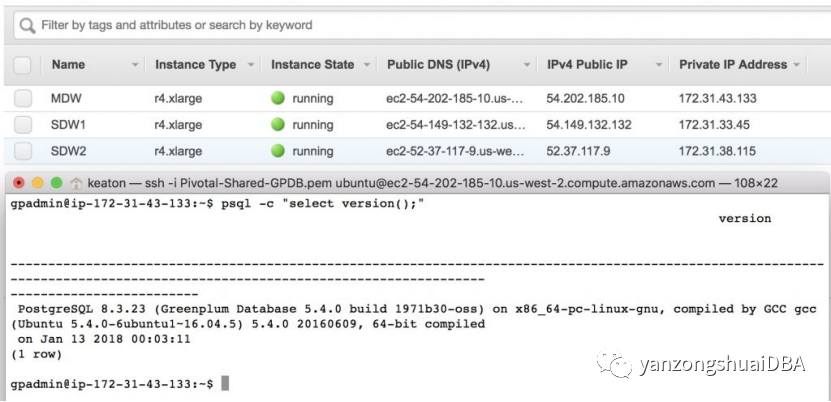The image size is (831, 402).
Task: Click the Instance State column header
Action: (x=312, y=65)
